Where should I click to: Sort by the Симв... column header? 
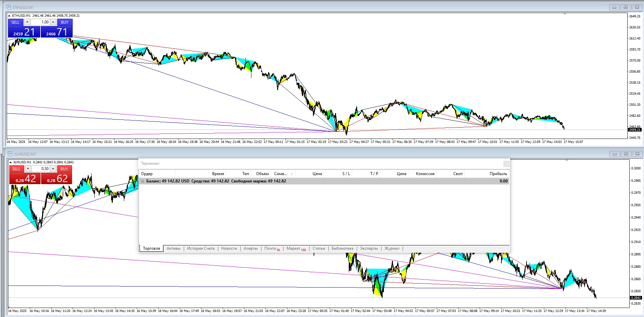[x=283, y=174]
